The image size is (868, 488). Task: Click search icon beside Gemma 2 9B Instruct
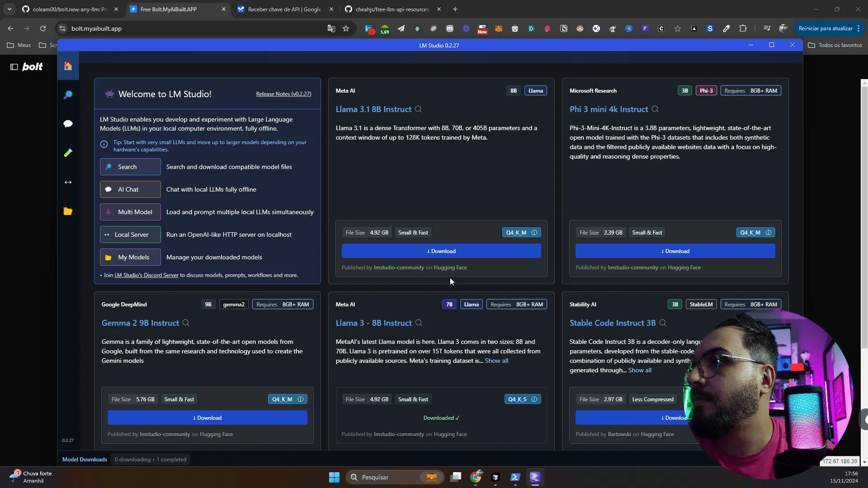[x=186, y=323]
